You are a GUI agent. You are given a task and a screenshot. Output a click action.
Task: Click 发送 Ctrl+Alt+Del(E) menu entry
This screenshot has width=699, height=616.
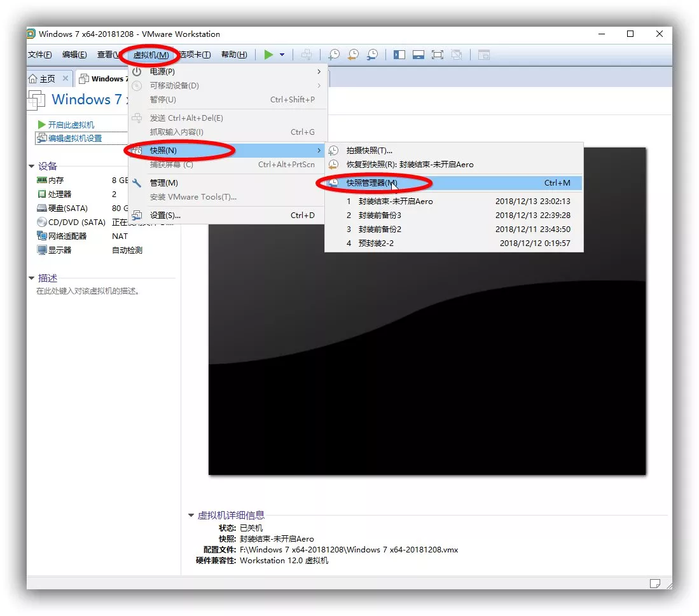(228, 118)
